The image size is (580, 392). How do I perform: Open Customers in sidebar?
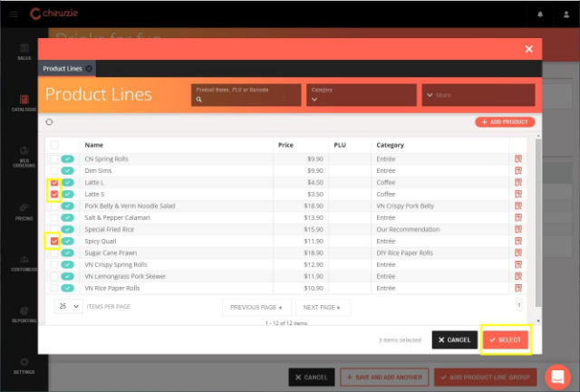coord(24,263)
